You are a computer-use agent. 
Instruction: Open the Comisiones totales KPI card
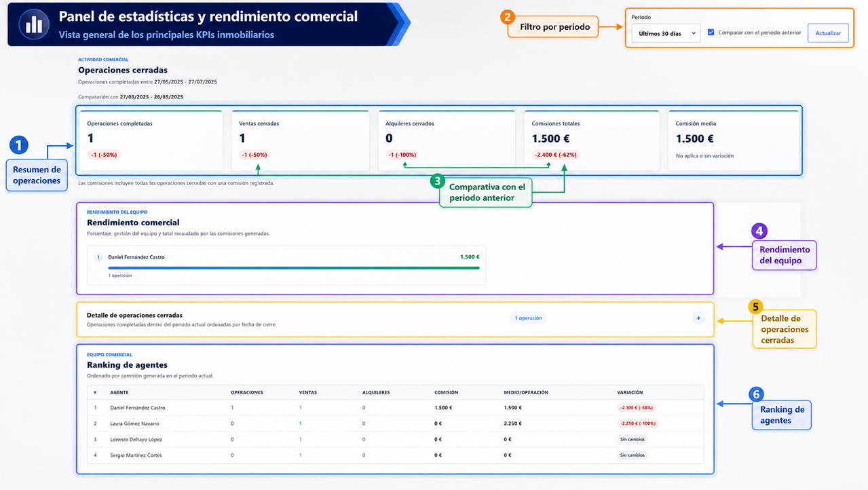coord(591,140)
